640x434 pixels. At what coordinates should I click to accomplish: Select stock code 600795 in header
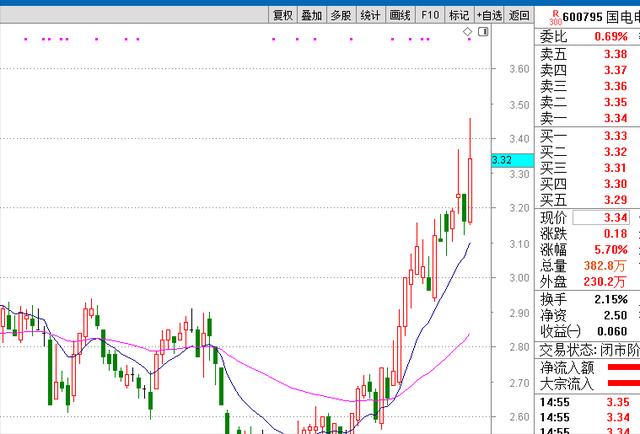582,16
